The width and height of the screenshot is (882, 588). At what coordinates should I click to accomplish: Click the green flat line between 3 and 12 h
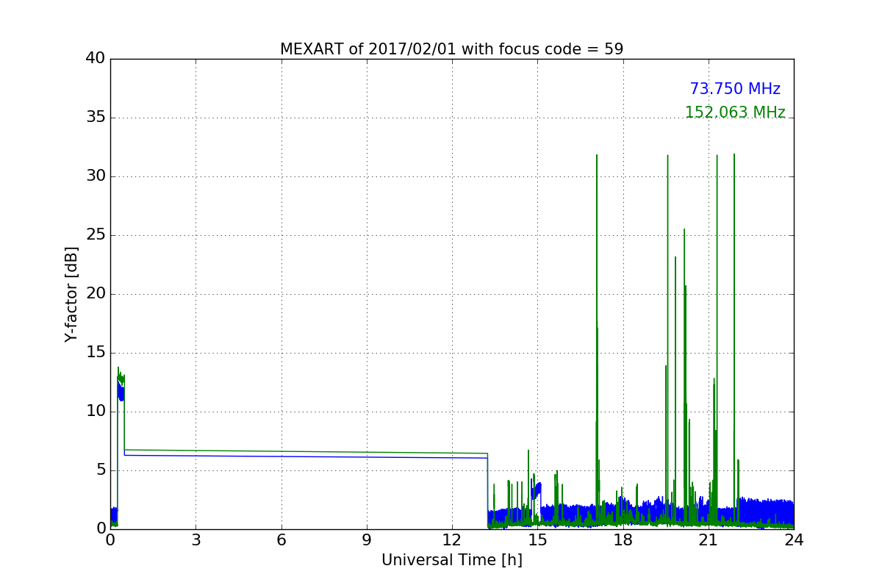pyautogui.click(x=306, y=451)
